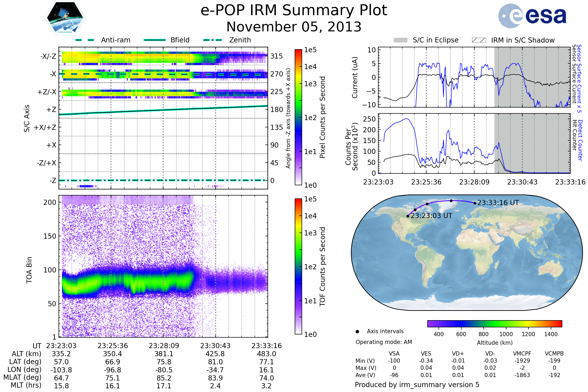Click the Operating mode: AM label
The width and height of the screenshot is (588, 392).
pyautogui.click(x=384, y=342)
